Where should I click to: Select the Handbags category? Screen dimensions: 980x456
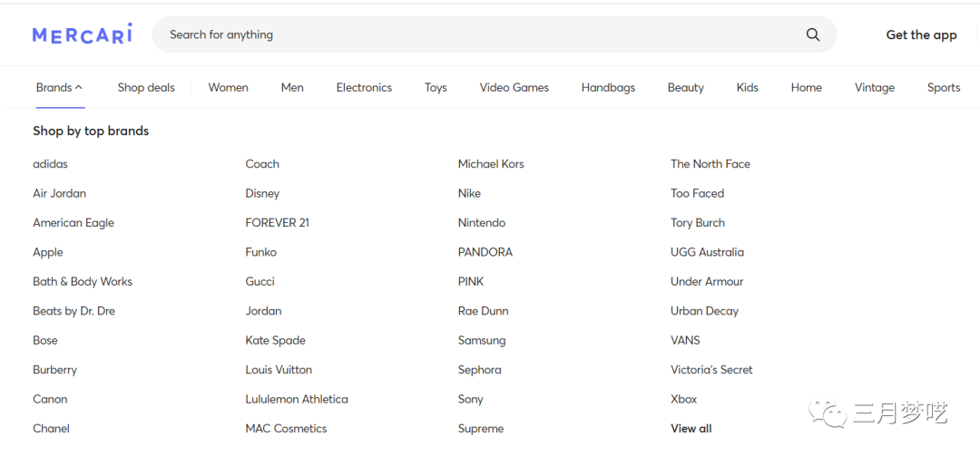pos(608,88)
